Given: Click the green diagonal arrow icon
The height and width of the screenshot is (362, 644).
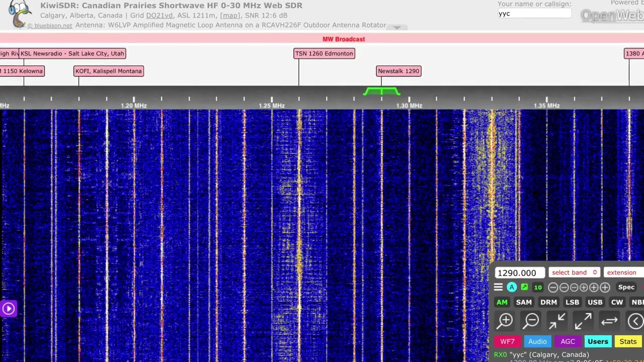Looking at the screenshot, I should point(524,287).
